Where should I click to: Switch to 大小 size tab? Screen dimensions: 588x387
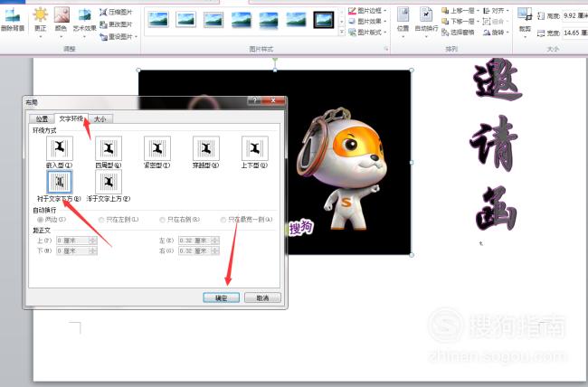pos(100,118)
